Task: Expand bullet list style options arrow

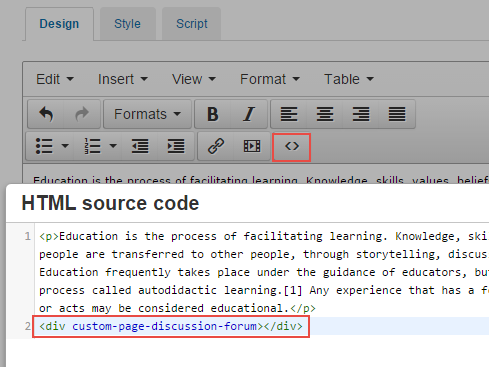Action: (65, 146)
